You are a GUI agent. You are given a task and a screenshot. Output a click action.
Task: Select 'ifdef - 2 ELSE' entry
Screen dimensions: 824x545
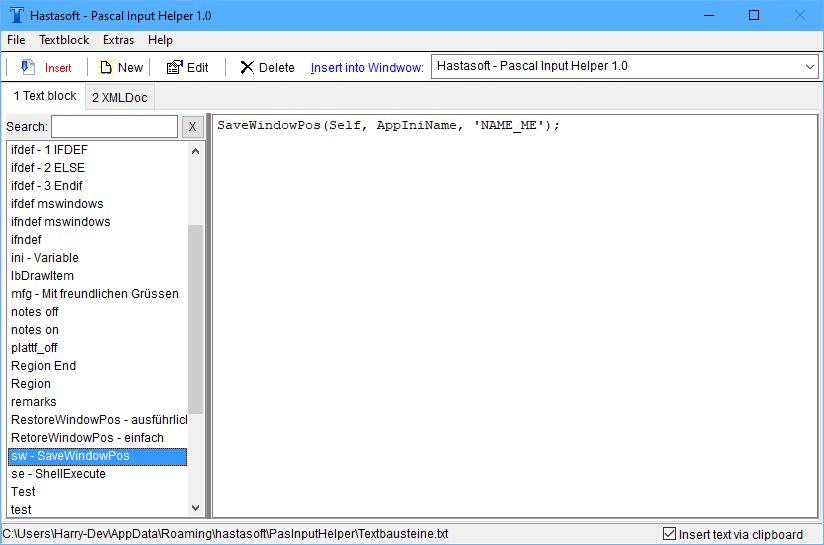[98, 168]
